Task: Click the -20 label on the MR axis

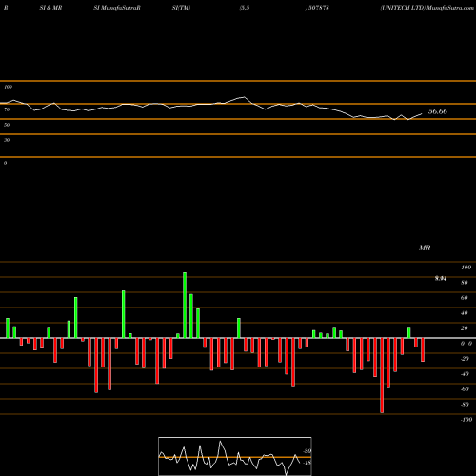Action: (465, 359)
